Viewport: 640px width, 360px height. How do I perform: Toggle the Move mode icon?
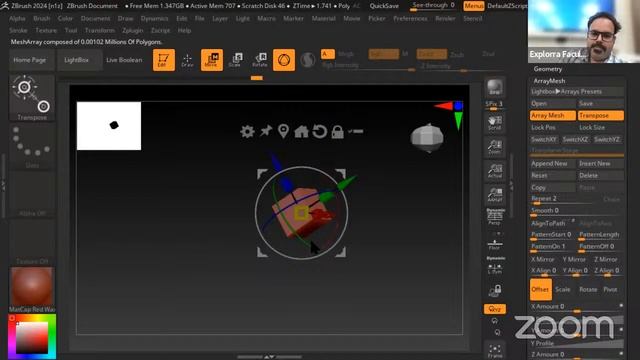pos(212,60)
